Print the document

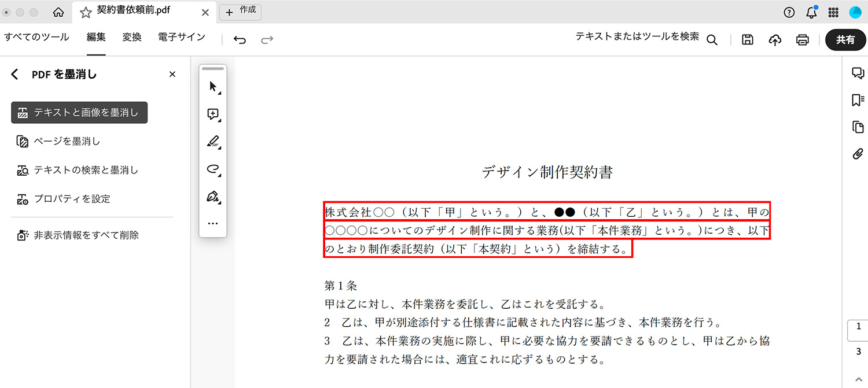tap(802, 40)
